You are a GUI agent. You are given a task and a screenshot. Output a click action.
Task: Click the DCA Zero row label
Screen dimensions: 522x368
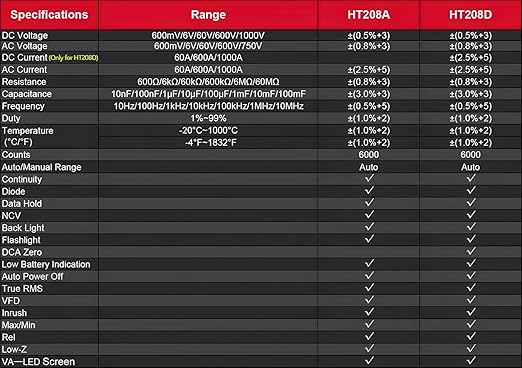coord(22,252)
